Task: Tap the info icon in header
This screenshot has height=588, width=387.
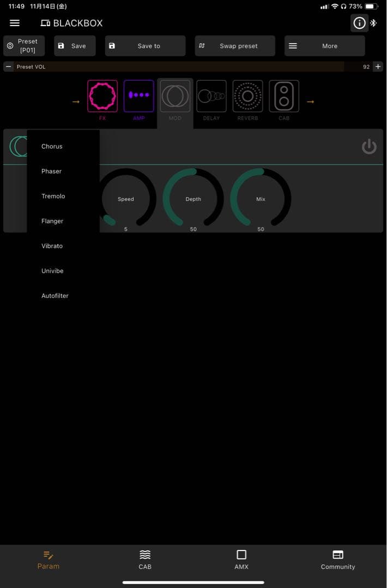Action: [x=359, y=23]
